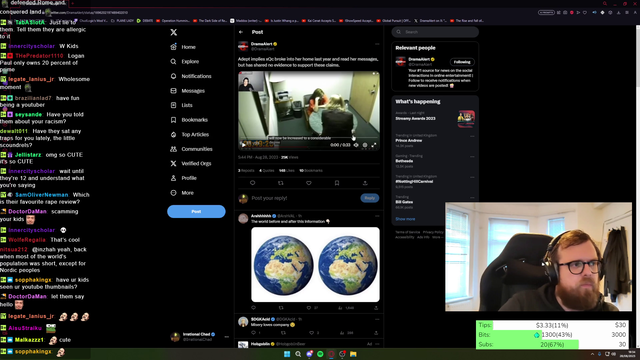The height and width of the screenshot is (360, 640).
Task: Open Irrational Chad account switcher
Action: 200,337
